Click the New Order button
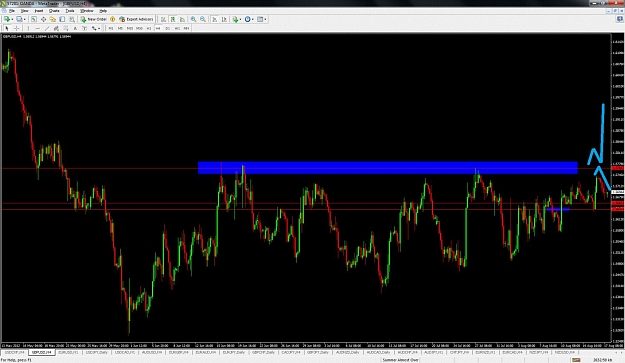This screenshot has width=625, height=363. pos(94,19)
